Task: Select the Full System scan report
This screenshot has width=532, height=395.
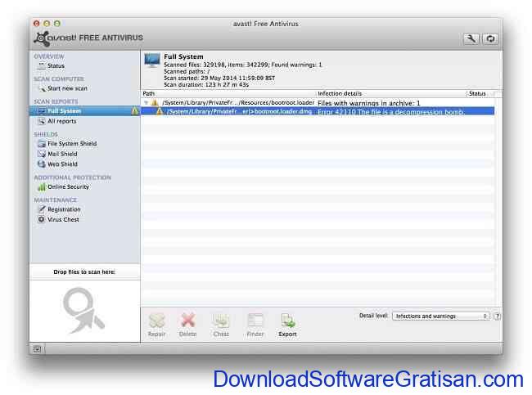Action: 84,111
